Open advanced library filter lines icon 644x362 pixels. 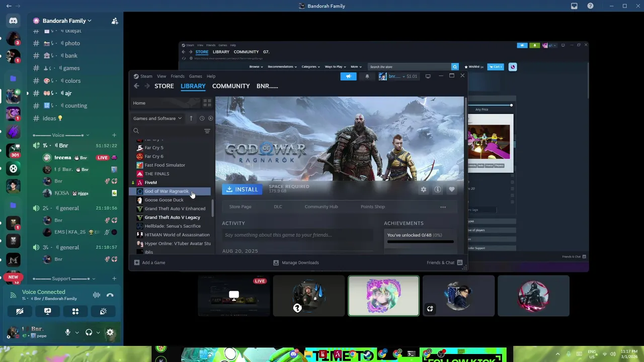click(x=207, y=131)
